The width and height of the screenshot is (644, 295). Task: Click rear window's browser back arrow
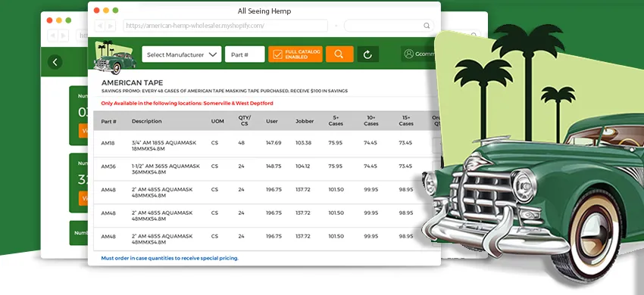52,36
